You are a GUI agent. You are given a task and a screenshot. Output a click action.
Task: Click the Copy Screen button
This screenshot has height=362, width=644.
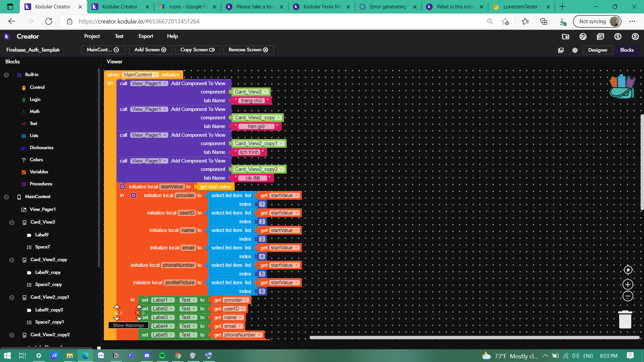click(x=198, y=50)
